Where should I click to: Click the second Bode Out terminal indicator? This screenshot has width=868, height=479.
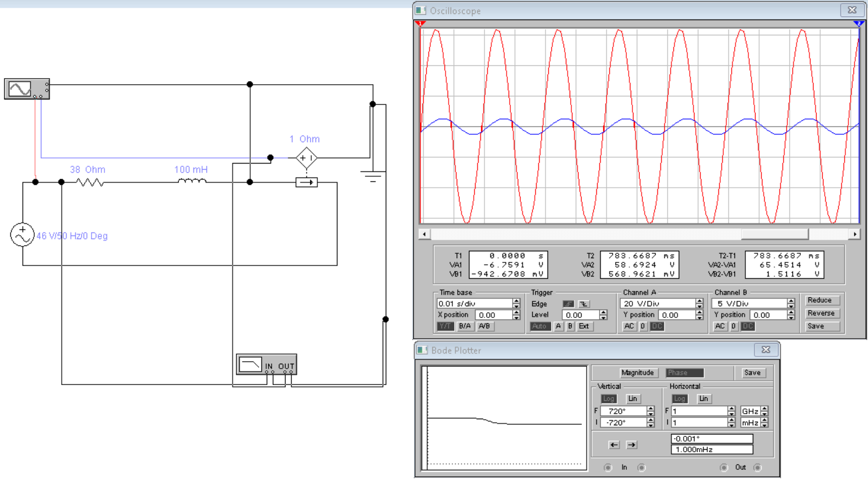click(758, 468)
